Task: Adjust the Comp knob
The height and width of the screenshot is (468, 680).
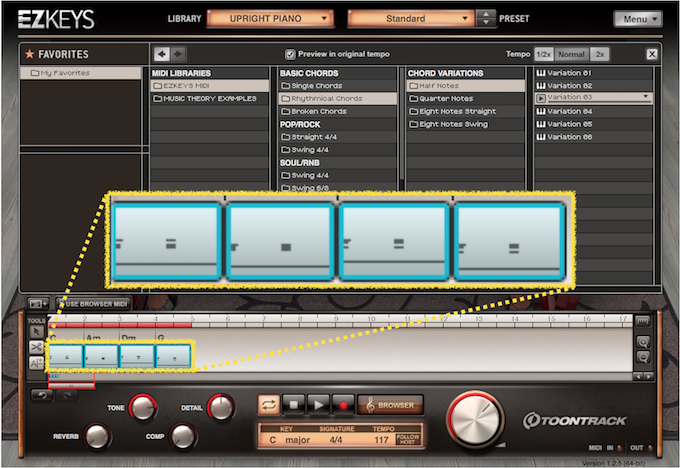Action: click(x=183, y=436)
